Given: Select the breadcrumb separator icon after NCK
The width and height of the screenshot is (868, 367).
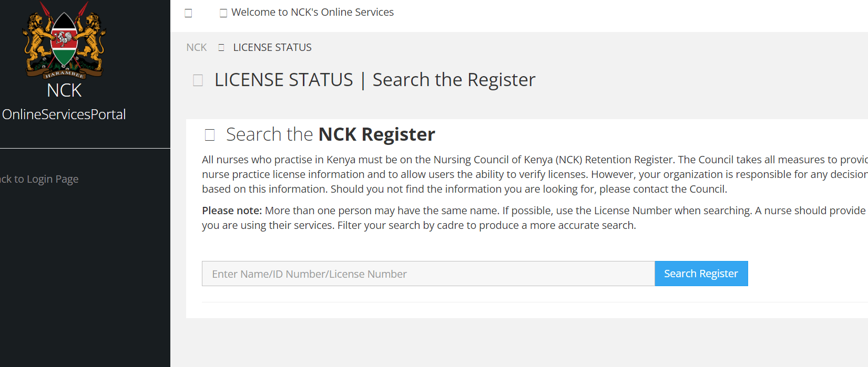Looking at the screenshot, I should [220, 47].
